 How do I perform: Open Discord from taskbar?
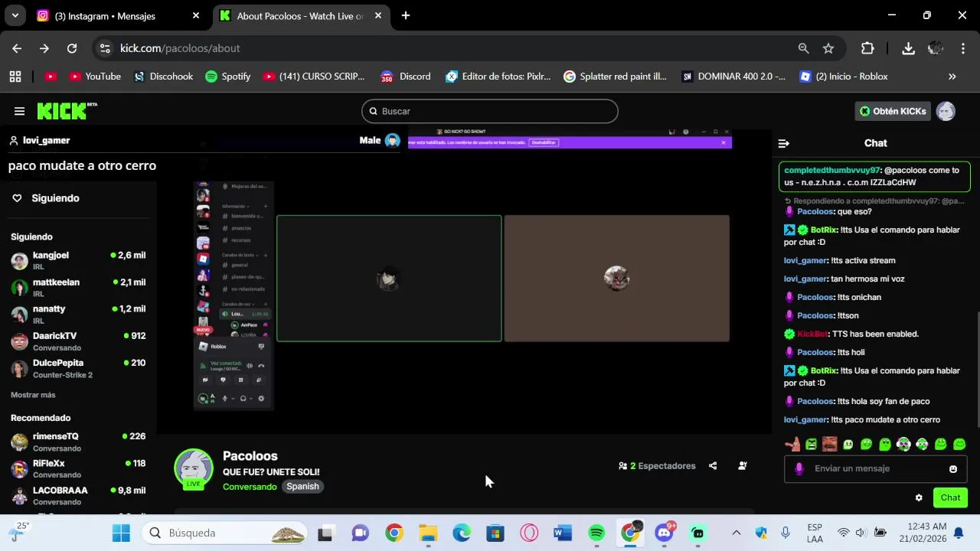[x=664, y=533]
